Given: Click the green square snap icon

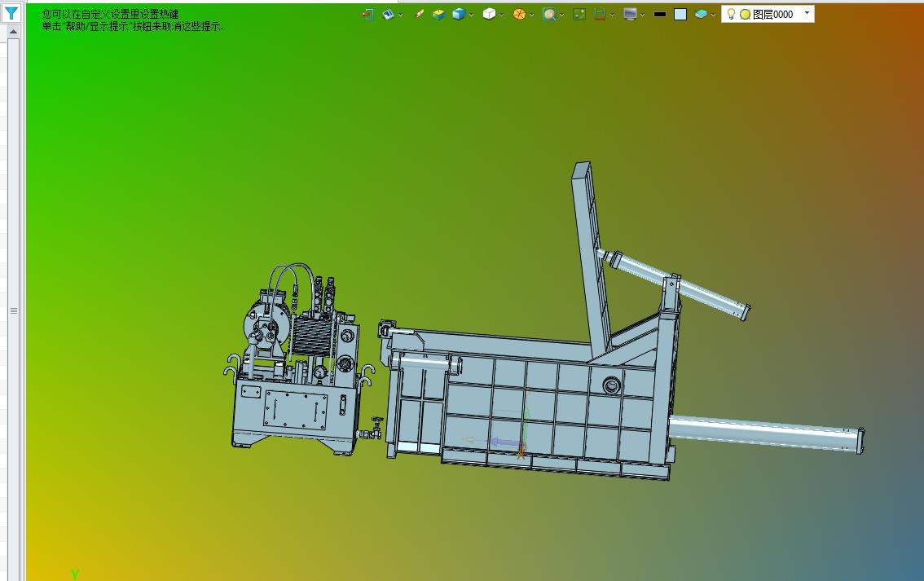Looking at the screenshot, I should coord(579,14).
